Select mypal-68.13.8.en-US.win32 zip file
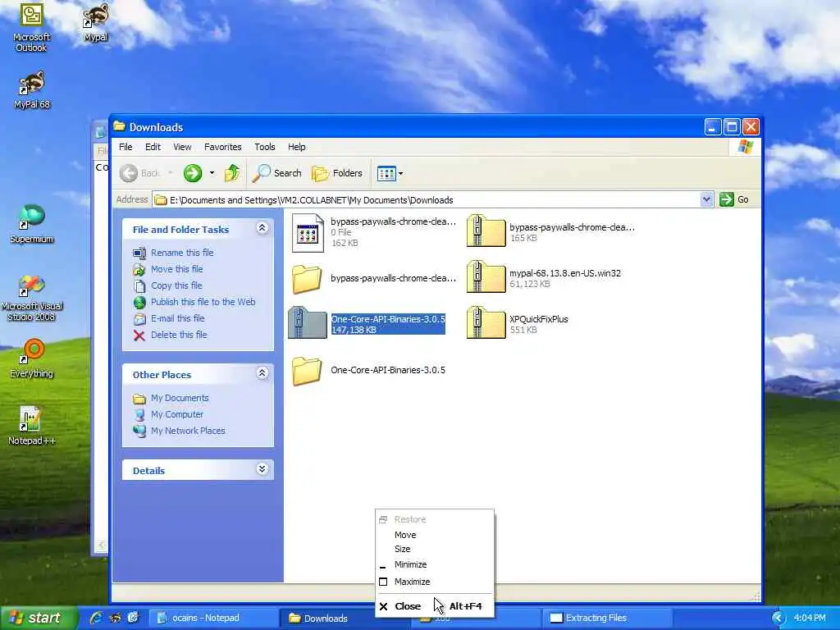Screen dimensions: 840x630 (x=544, y=278)
